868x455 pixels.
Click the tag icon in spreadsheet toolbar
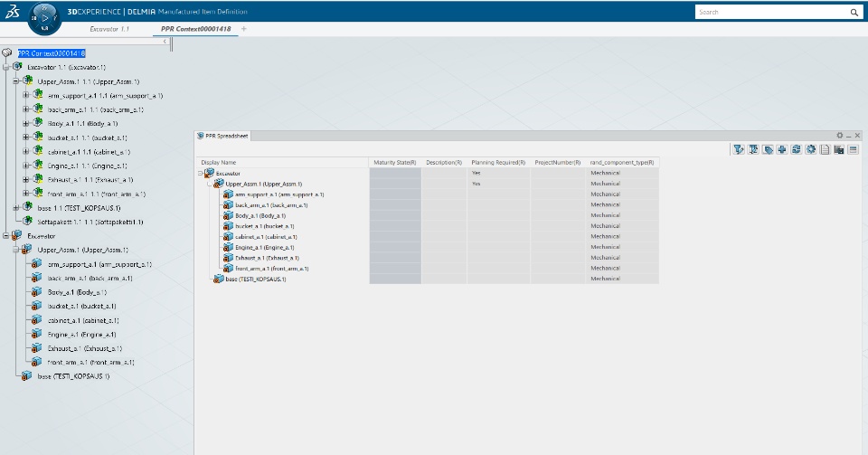(768, 149)
